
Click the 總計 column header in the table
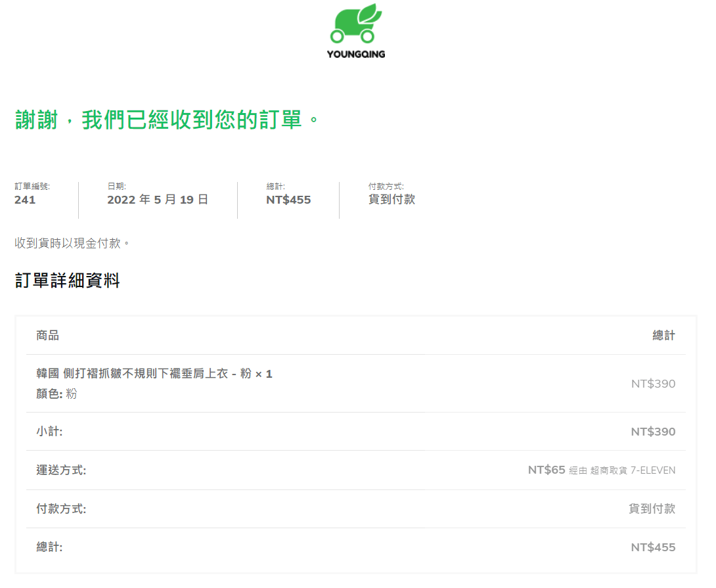tap(663, 336)
